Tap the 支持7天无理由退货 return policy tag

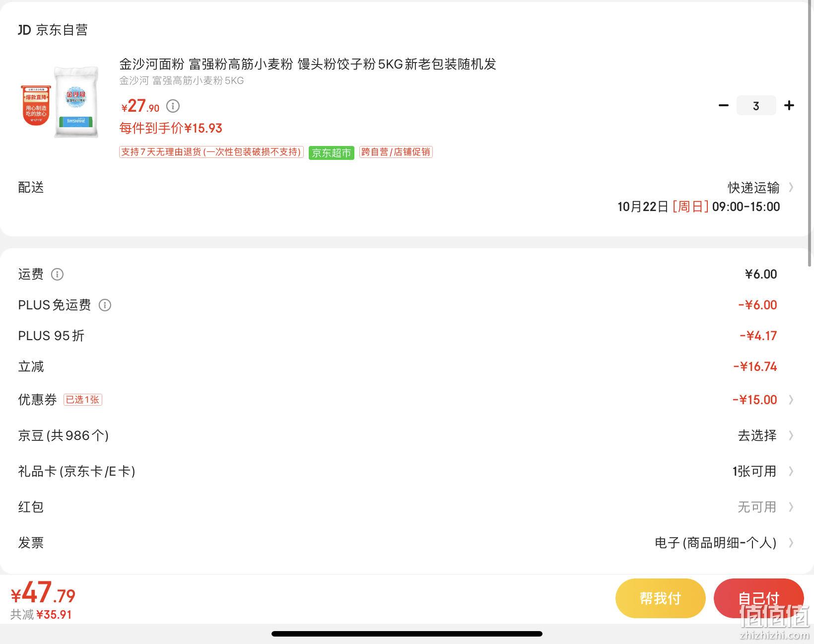tap(211, 152)
